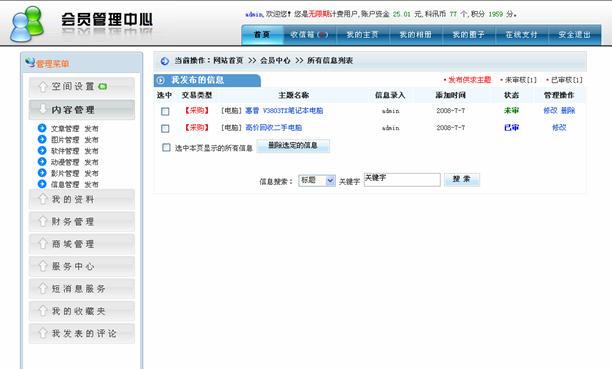Click the blue 已审 status text

(511, 128)
